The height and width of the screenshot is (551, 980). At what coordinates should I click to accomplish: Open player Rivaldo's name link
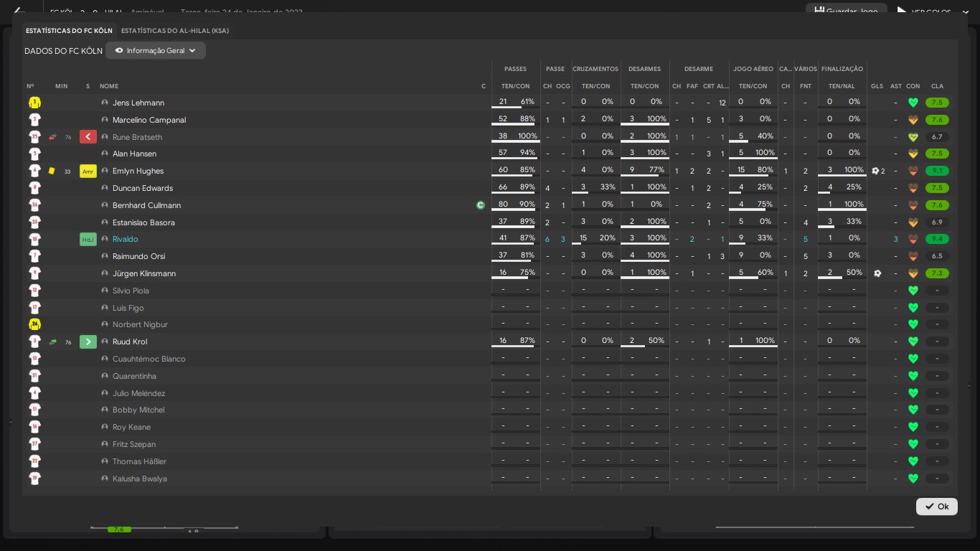125,239
